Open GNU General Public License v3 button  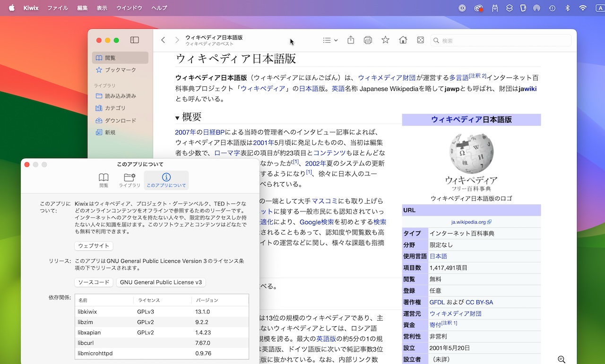click(x=161, y=282)
